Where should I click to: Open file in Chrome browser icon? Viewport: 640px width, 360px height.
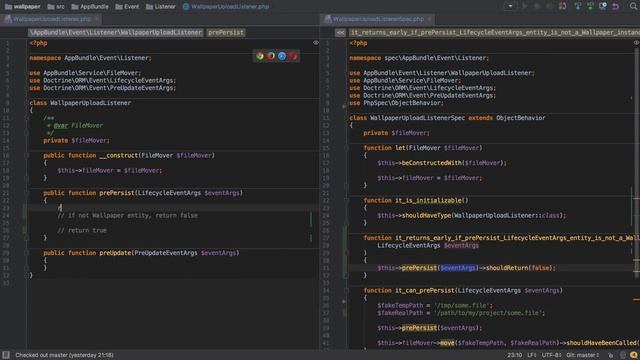[x=260, y=56]
